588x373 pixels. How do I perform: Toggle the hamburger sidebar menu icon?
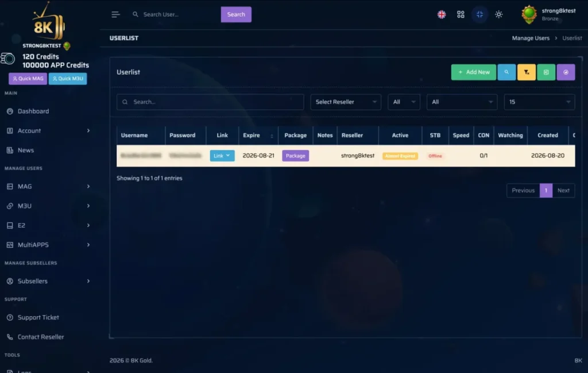click(115, 14)
